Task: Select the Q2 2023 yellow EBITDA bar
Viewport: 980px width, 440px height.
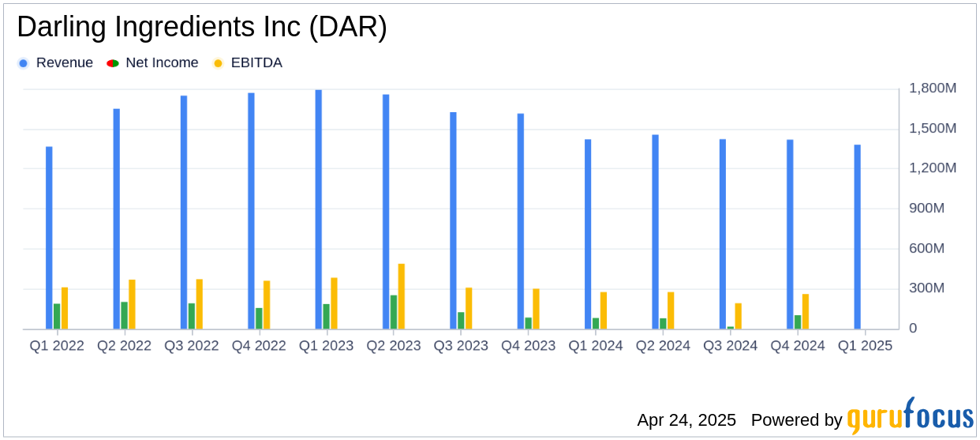Action: coord(402,296)
